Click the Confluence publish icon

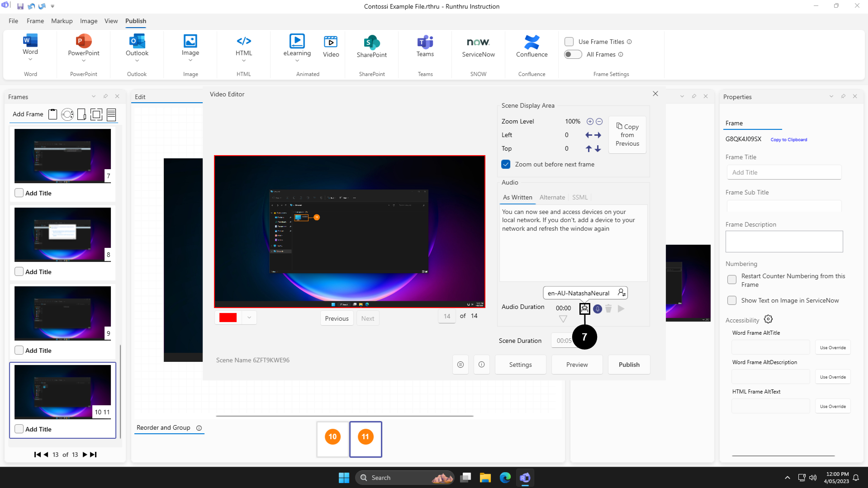[531, 43]
